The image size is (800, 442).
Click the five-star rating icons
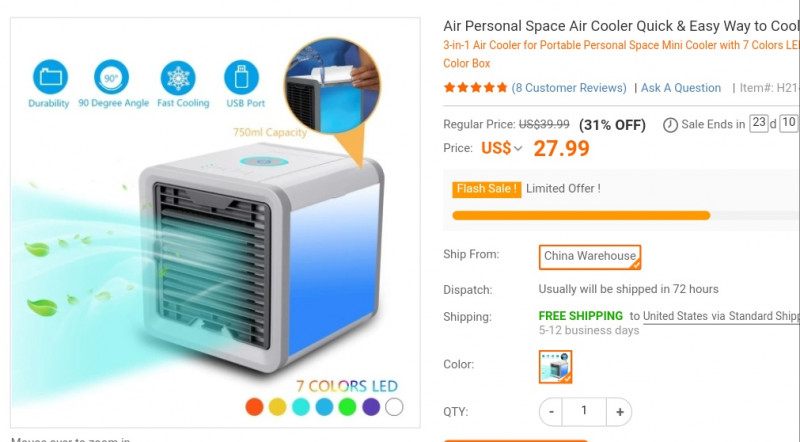click(476, 88)
